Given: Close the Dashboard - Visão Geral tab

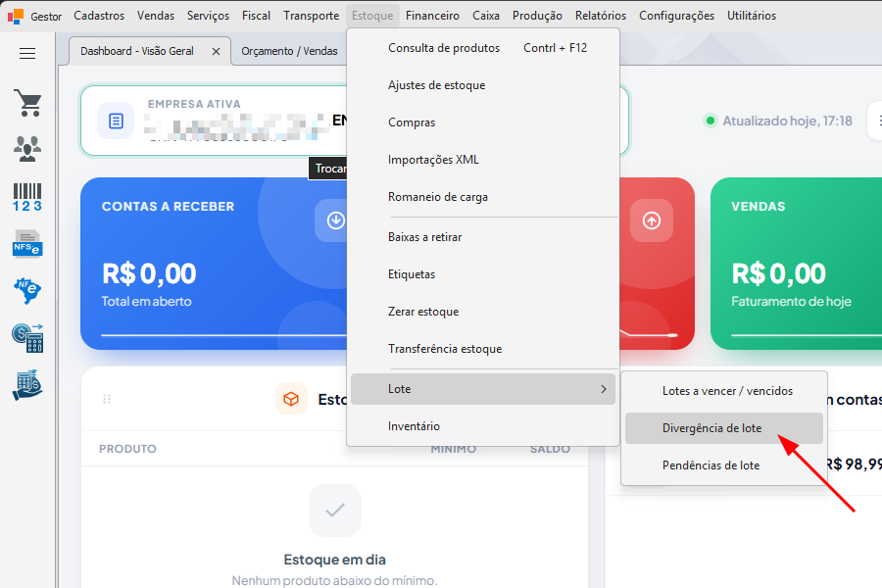Looking at the screenshot, I should (x=216, y=51).
